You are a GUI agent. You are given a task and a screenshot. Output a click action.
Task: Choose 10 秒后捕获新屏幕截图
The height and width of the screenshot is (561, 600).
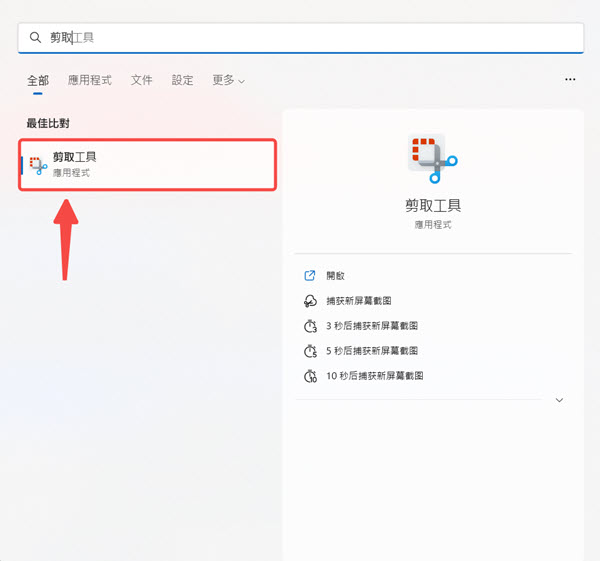(x=375, y=376)
